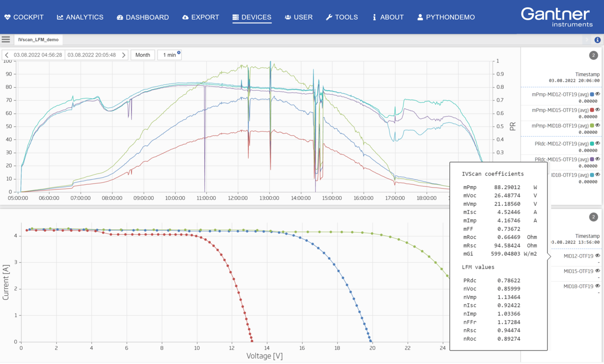Go to the Analytics section

click(80, 17)
